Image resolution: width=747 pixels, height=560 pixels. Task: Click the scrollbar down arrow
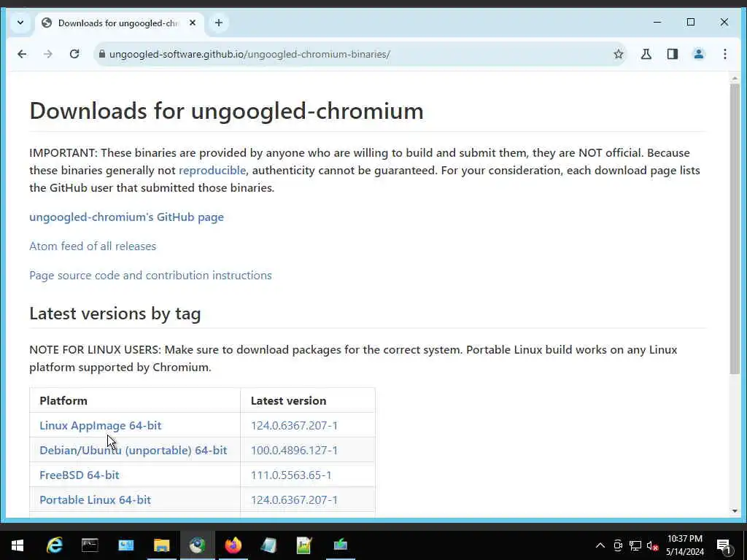tap(735, 511)
